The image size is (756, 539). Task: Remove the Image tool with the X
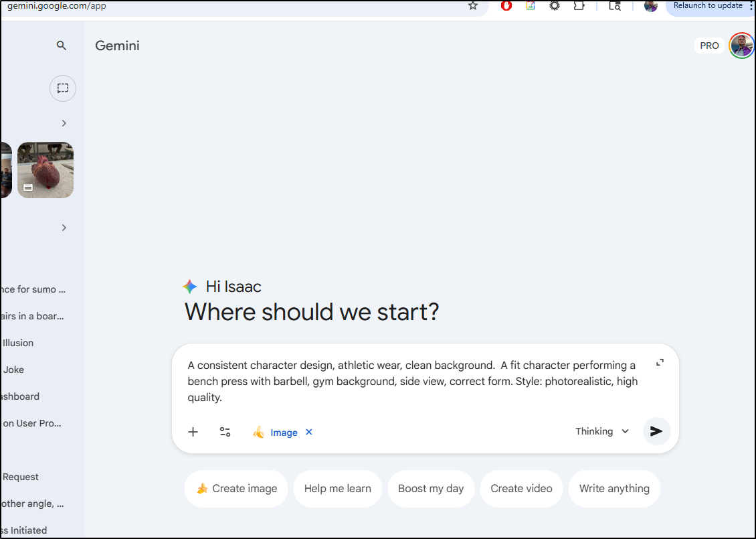coord(309,432)
